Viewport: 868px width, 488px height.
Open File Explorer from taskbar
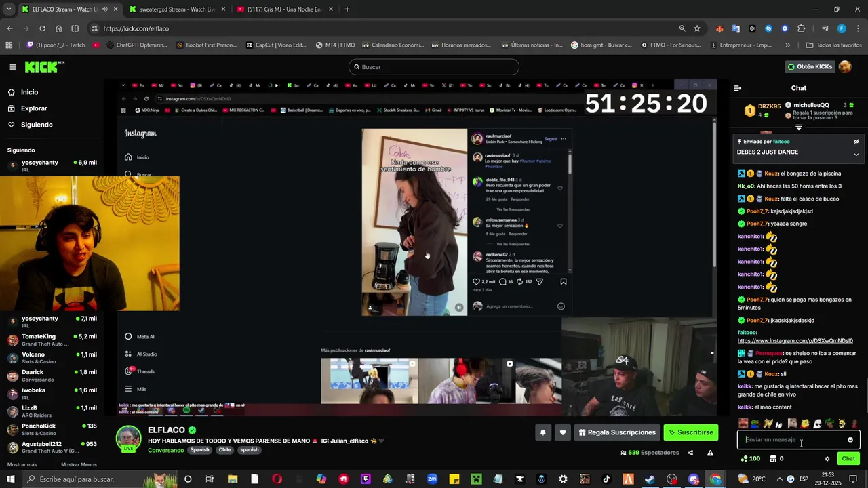click(233, 479)
